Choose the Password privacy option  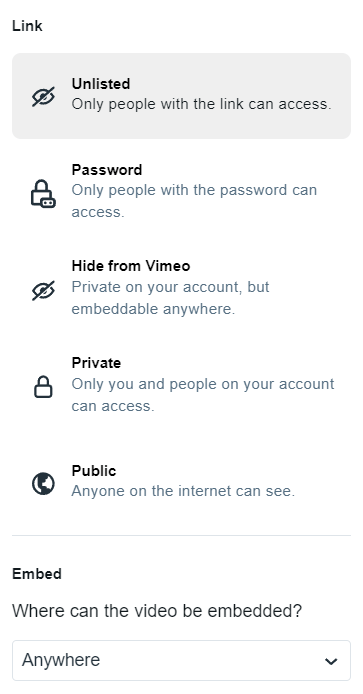(182, 191)
